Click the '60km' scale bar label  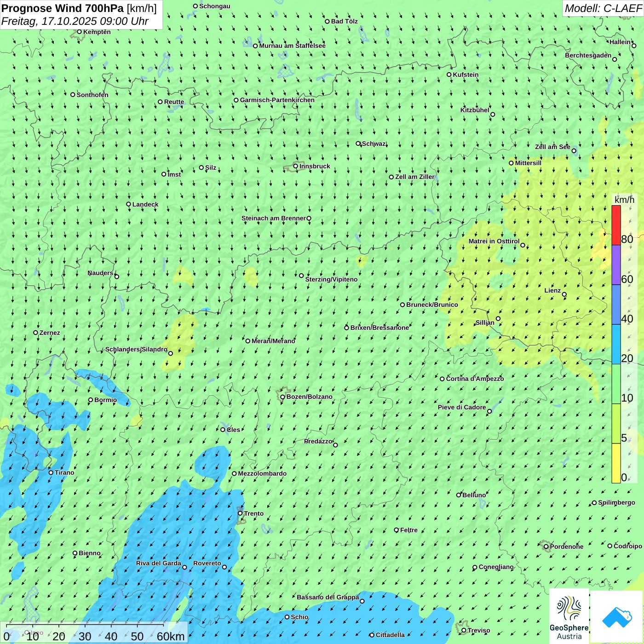point(171,636)
